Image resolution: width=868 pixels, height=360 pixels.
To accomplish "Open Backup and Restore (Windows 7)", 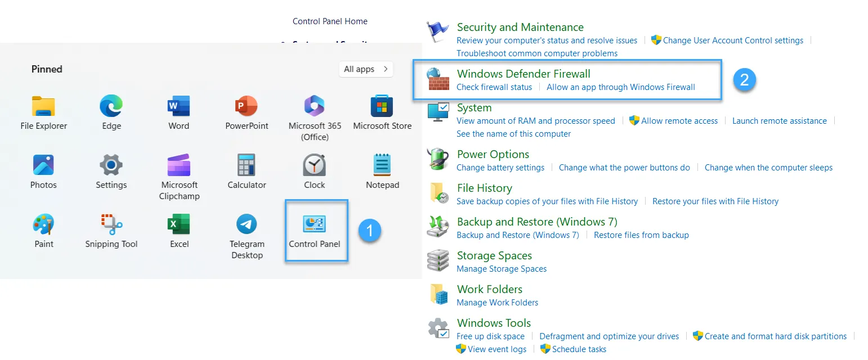I will [536, 222].
